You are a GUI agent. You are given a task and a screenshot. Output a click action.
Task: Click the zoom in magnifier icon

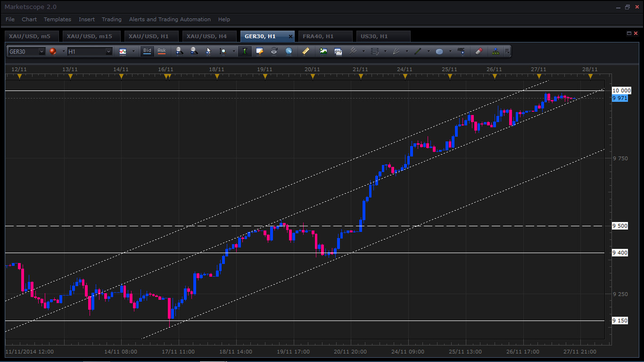[179, 51]
